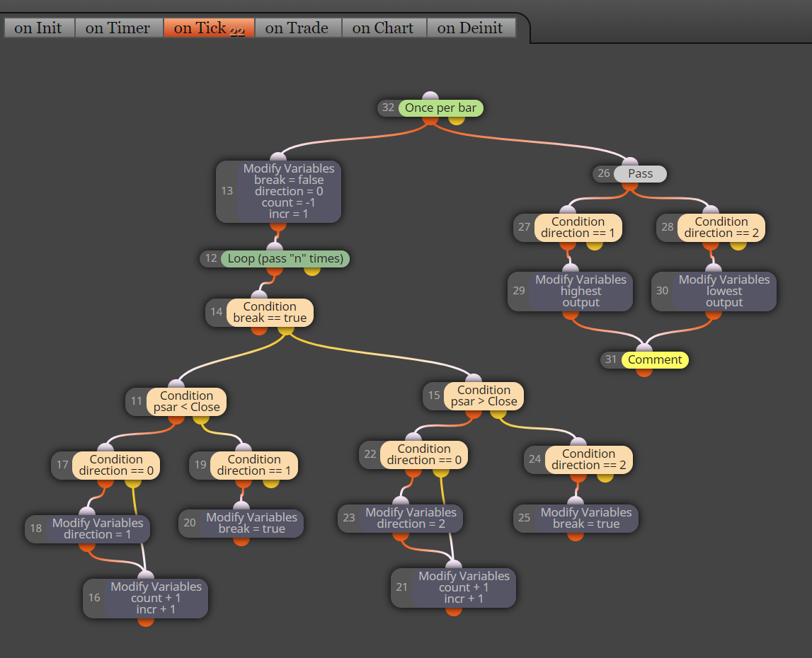Select the Pass block 26

click(630, 173)
